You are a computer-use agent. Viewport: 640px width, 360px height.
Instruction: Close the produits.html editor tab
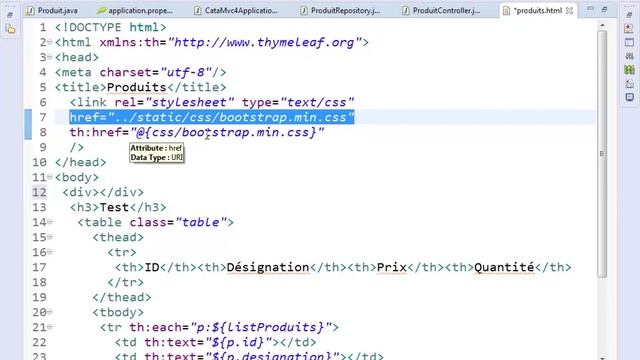coord(569,11)
